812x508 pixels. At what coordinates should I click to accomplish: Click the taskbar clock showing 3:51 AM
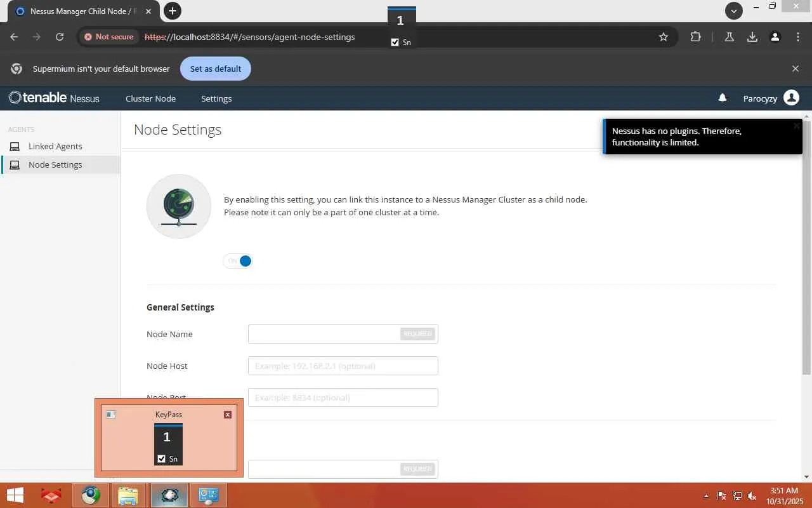pos(784,496)
